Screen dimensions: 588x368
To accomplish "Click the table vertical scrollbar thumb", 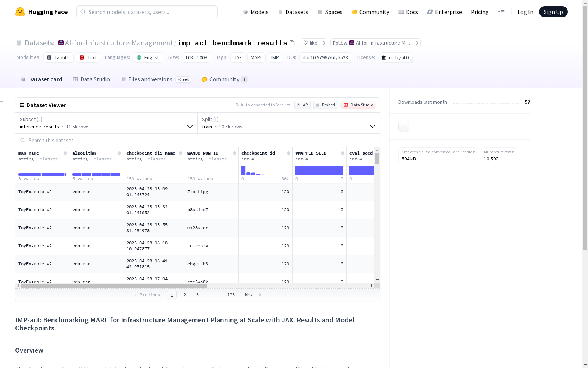I will point(377,158).
